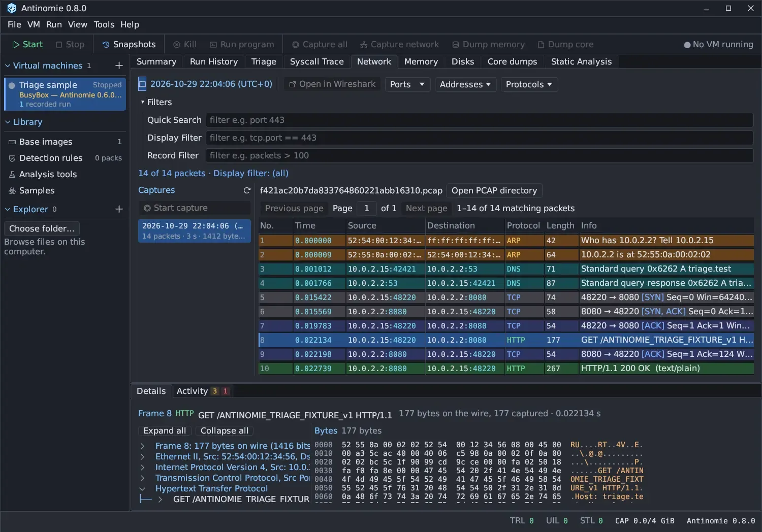Click Run program toolbar button
Screen dimensions: 762x532
(x=242, y=45)
